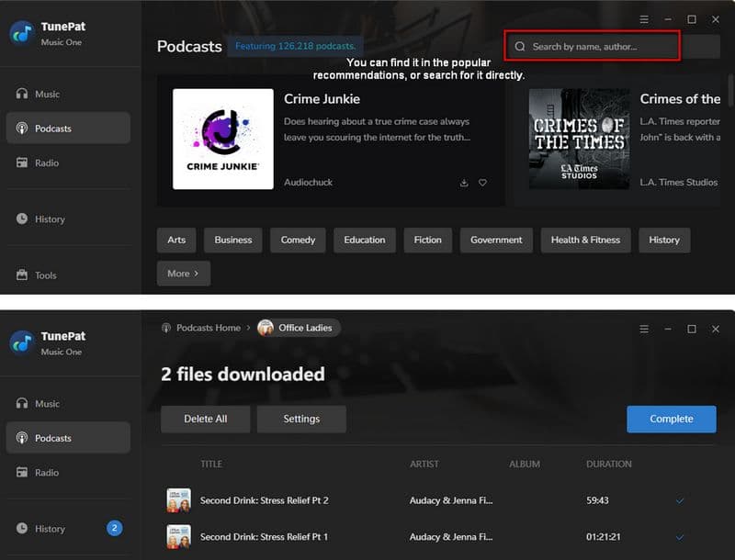This screenshot has height=560, width=735.
Task: Favorite Crime Junkie with heart icon
Action: point(483,183)
